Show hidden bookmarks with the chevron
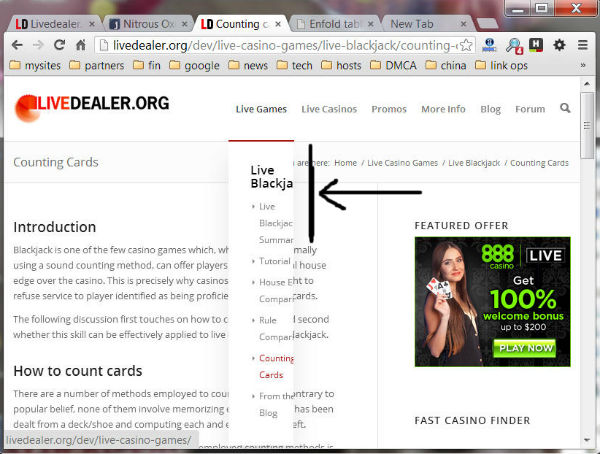600x454 pixels. coord(583,65)
